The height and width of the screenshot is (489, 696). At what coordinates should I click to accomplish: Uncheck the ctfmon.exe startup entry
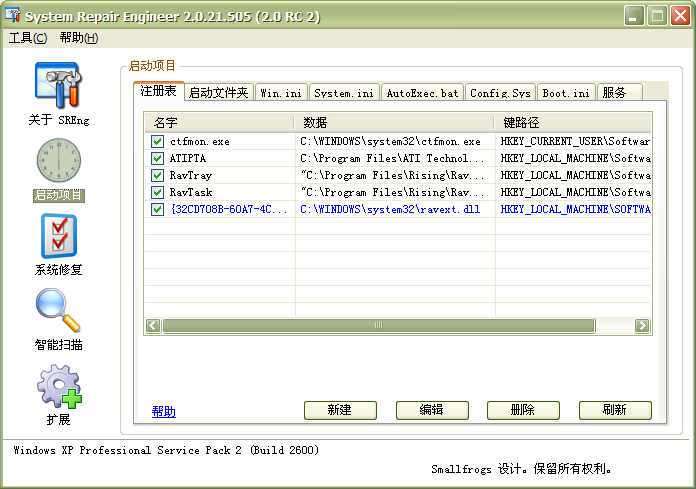pos(157,142)
